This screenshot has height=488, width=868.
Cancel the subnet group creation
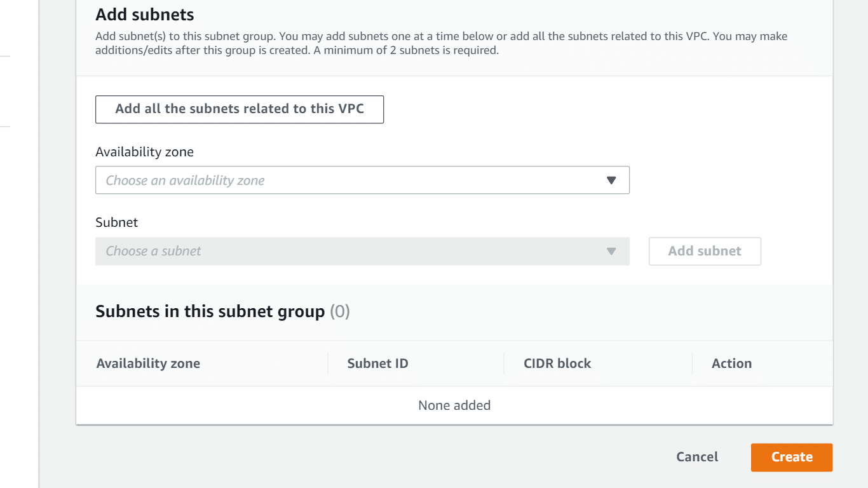[x=697, y=457]
